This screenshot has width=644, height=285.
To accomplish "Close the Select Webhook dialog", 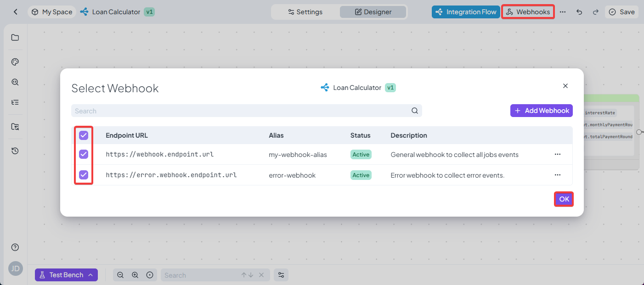I will point(565,86).
